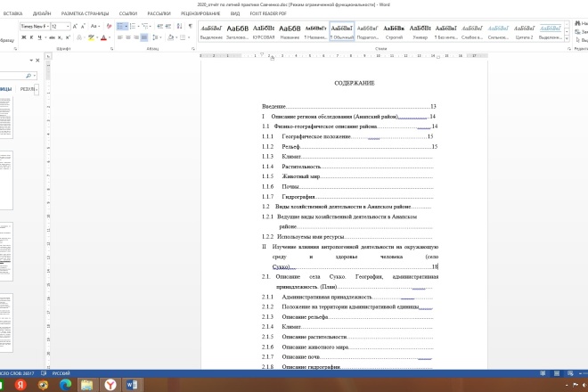Apply paragraph shading fill
Viewport: 588px width, 392px height.
click(x=171, y=37)
